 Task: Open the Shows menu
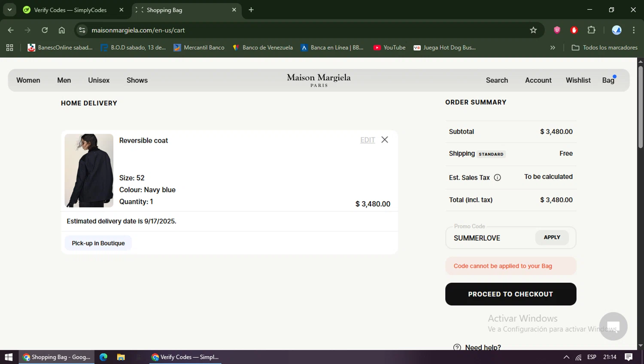pos(137,80)
